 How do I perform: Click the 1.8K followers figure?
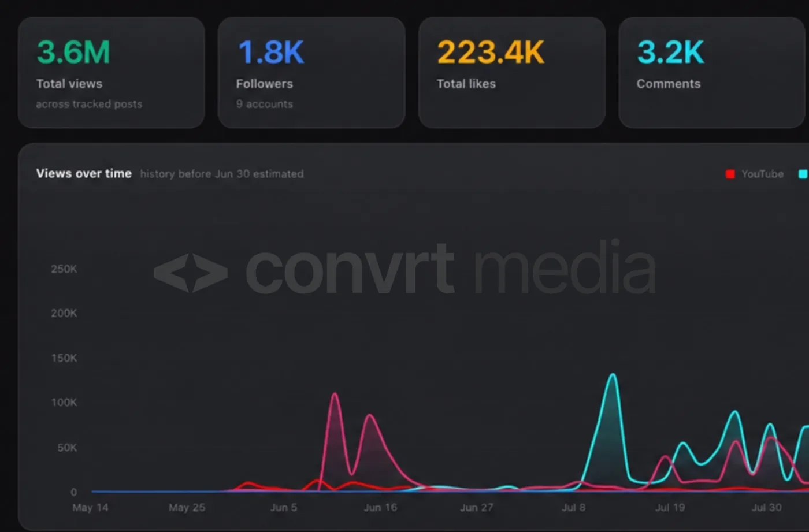271,53
